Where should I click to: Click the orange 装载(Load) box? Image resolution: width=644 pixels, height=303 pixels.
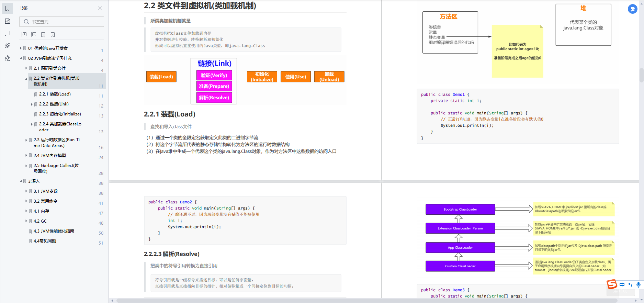click(161, 77)
